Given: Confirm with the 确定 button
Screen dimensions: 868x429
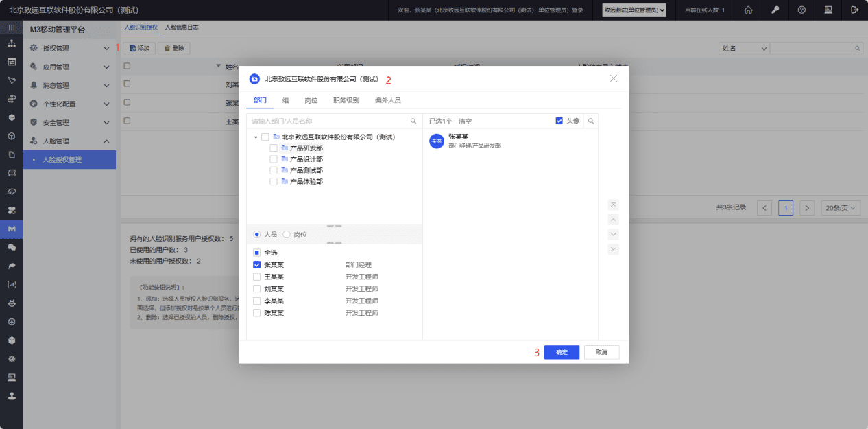Looking at the screenshot, I should (562, 352).
